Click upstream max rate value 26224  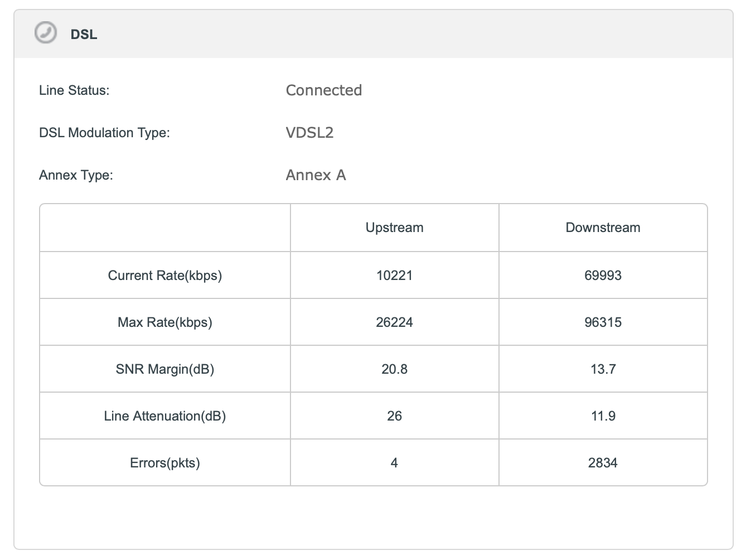tap(394, 322)
